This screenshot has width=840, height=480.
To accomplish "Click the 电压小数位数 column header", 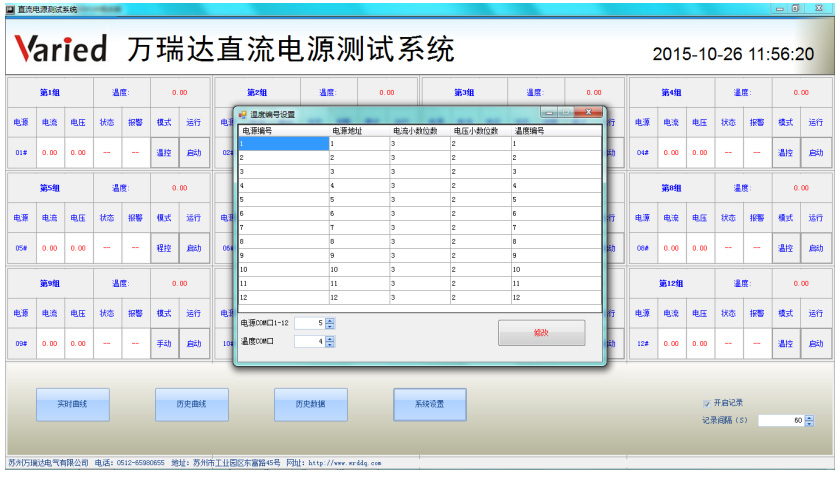I will (481, 131).
